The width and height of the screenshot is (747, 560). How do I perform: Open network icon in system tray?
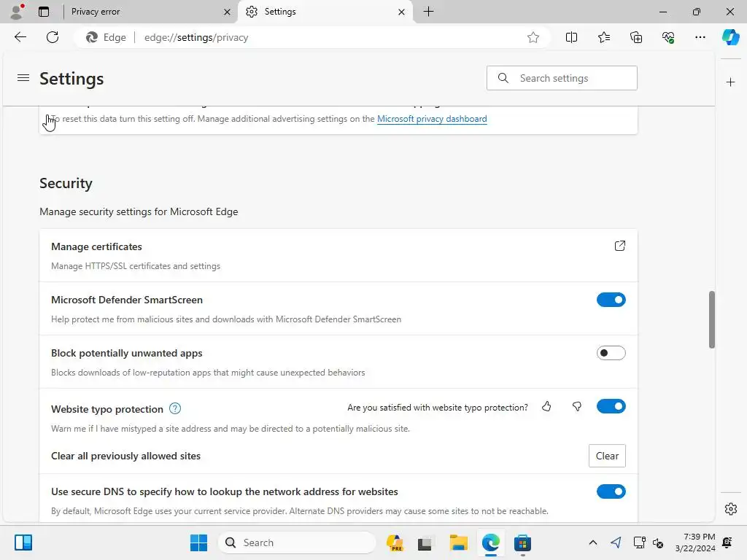(x=639, y=542)
